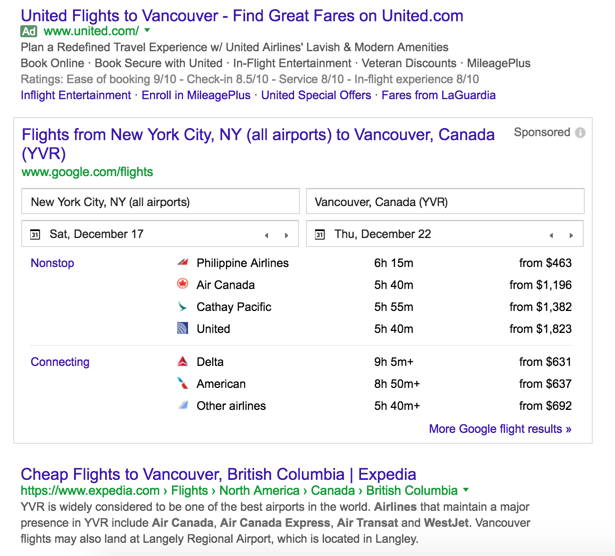The image size is (615, 556).
Task: Click the Cathay Pacific logo icon
Action: coord(182,307)
